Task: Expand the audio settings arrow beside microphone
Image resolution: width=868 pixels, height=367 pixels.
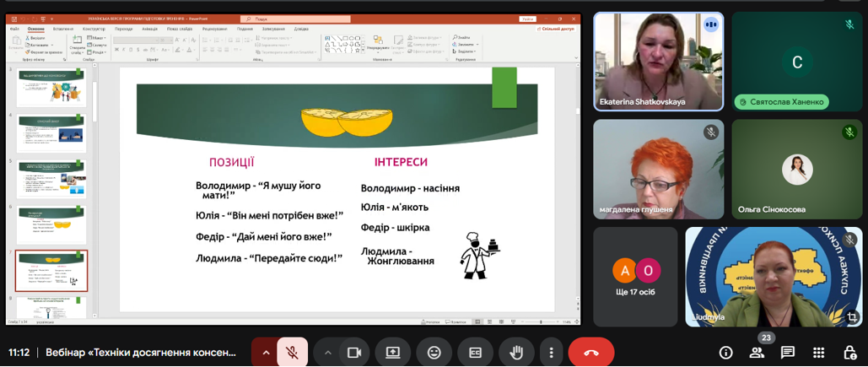Action: [x=266, y=353]
